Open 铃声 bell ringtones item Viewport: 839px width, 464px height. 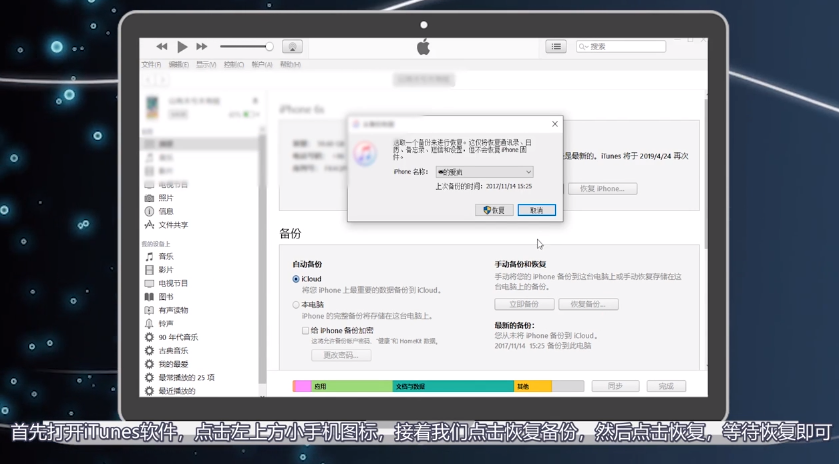[x=165, y=324]
